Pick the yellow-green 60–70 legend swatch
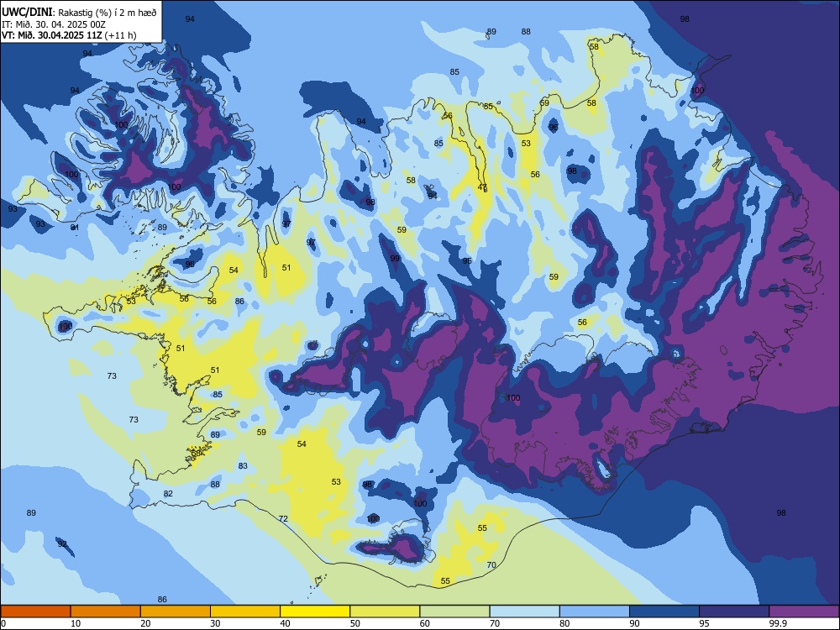Image resolution: width=840 pixels, height=630 pixels. point(454,612)
